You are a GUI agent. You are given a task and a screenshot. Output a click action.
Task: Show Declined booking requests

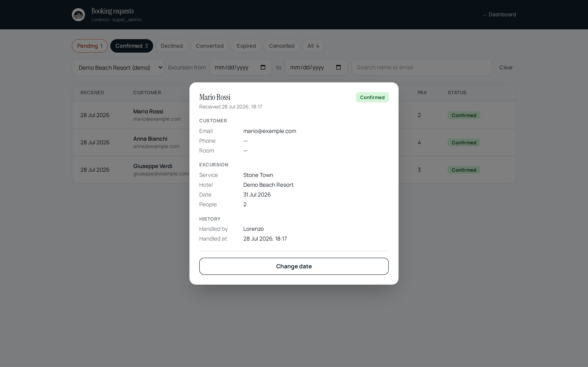172,46
